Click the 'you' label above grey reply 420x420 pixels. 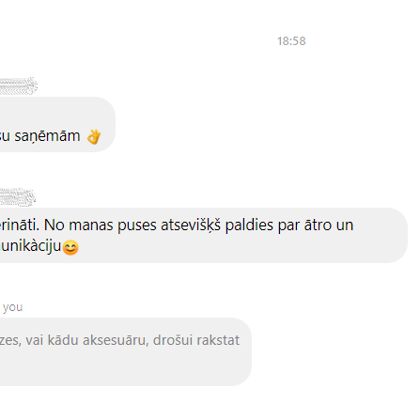[13, 307]
